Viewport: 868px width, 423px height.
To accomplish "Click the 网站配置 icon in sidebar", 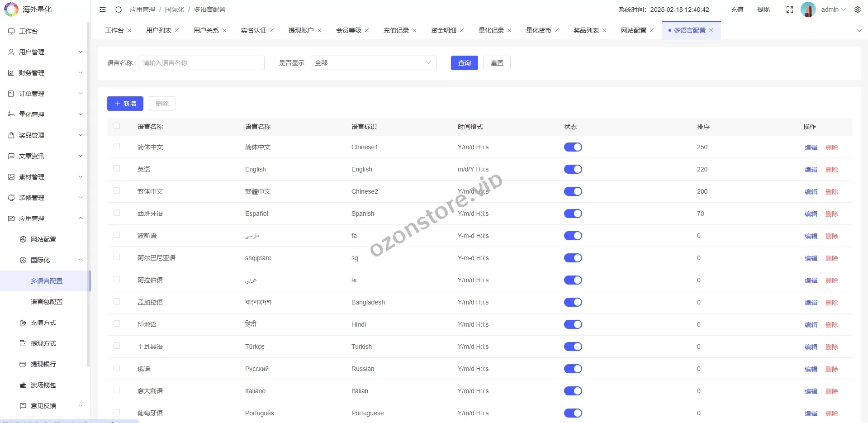I will [23, 239].
